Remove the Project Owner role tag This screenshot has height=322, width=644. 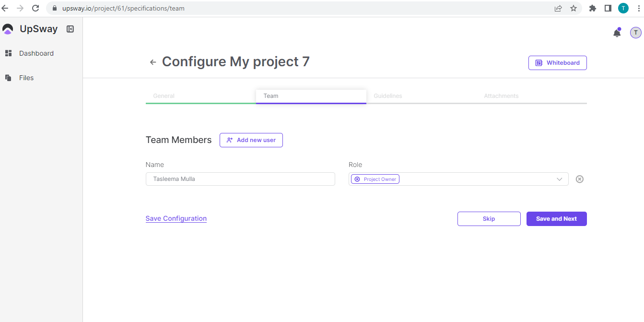[x=357, y=179]
